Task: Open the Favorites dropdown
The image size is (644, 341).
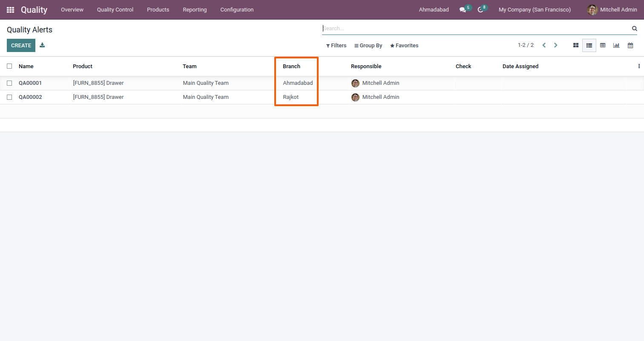Action: coord(404,46)
